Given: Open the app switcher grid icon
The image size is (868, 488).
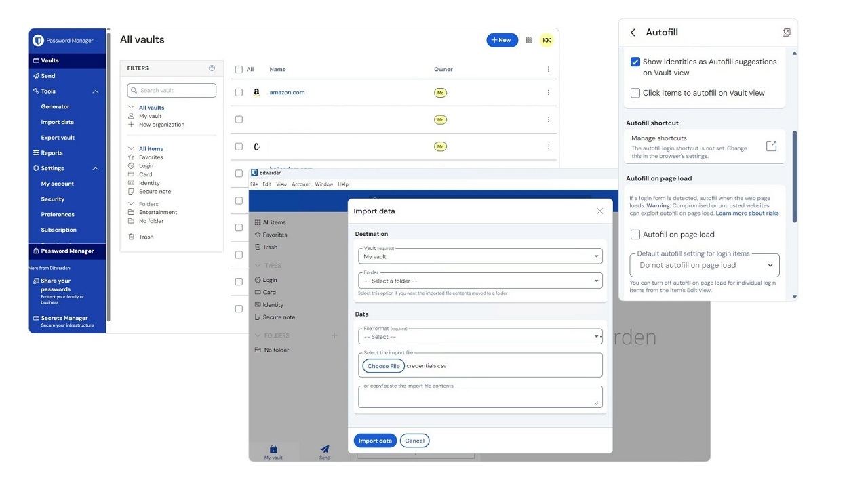Looking at the screenshot, I should click(529, 40).
